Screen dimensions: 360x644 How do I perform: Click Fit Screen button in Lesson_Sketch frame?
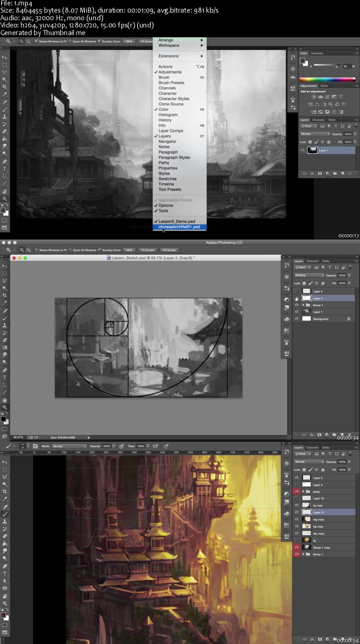pos(148,250)
